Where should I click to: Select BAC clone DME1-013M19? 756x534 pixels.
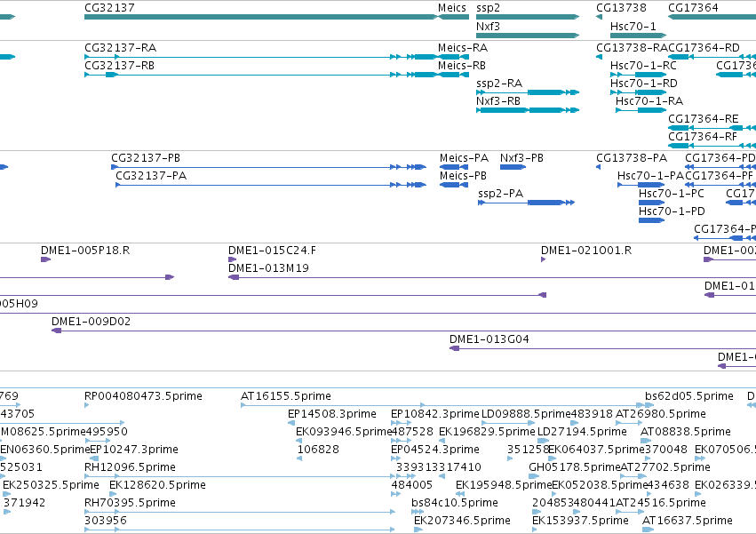point(492,277)
